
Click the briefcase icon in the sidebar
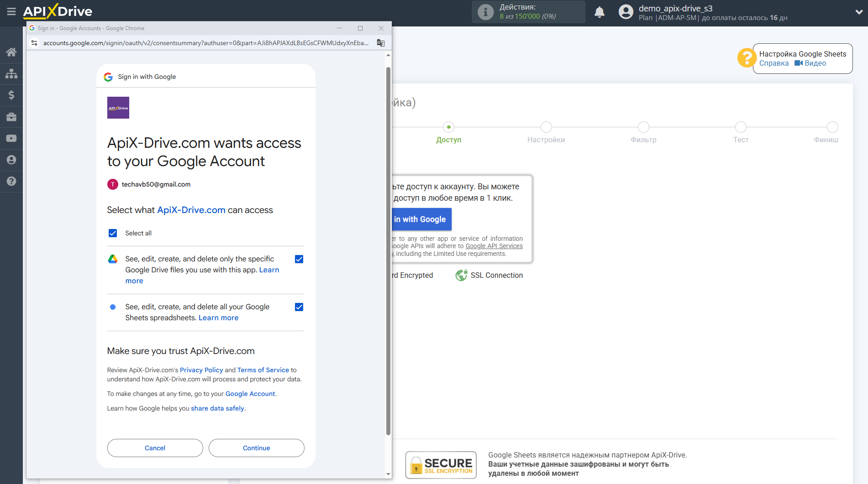point(11,117)
